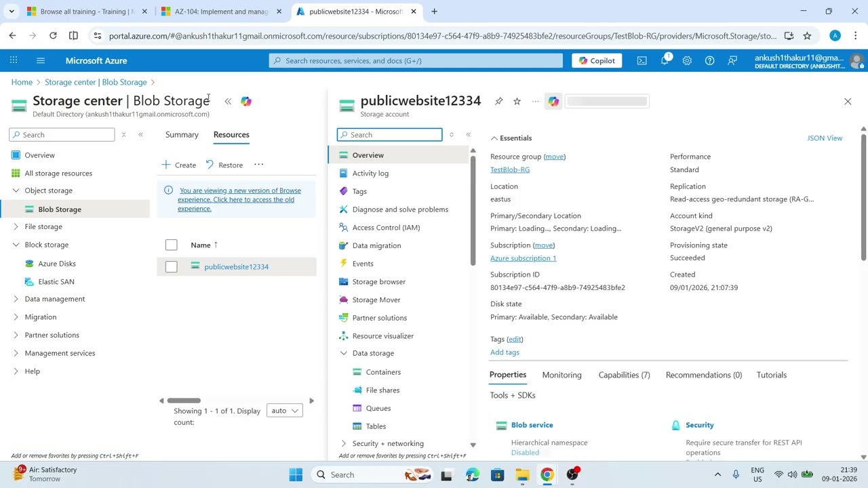Expand the Migration group
The height and width of the screenshot is (488, 868).
[16, 317]
